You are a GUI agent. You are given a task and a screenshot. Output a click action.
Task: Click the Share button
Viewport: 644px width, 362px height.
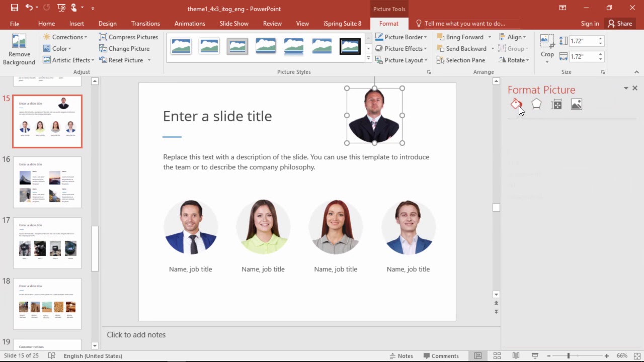point(619,24)
